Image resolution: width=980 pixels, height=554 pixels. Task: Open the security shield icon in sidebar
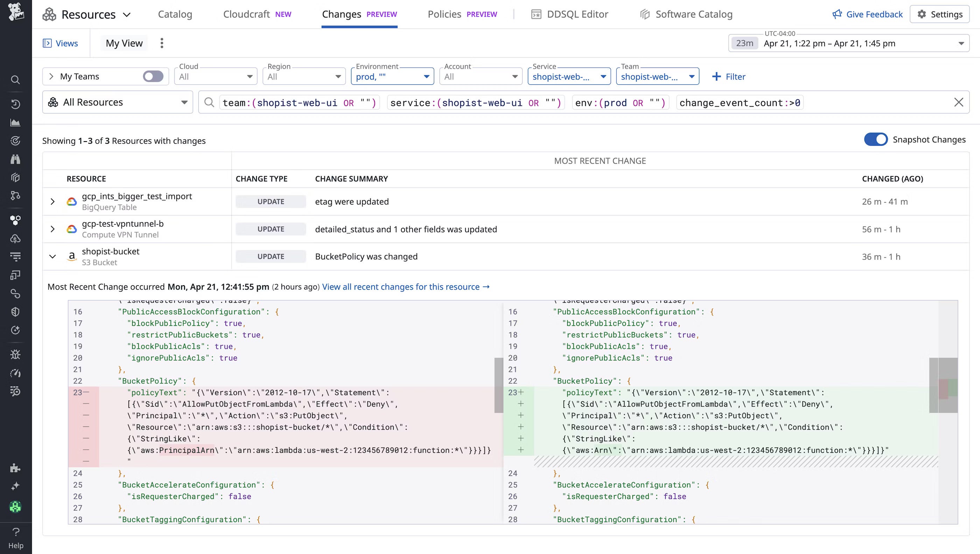pyautogui.click(x=15, y=312)
